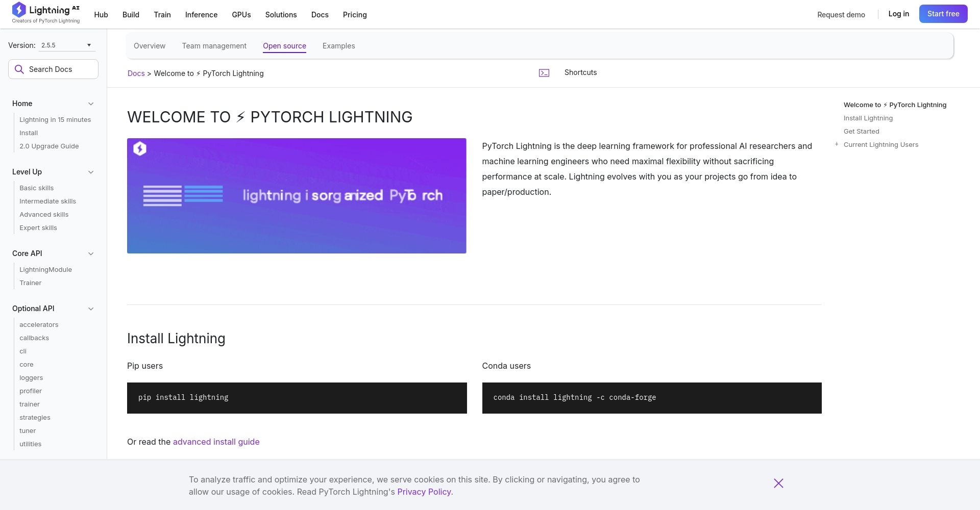This screenshot has height=510, width=980.
Task: Click inside the Search Docs field
Action: pyautogui.click(x=56, y=69)
